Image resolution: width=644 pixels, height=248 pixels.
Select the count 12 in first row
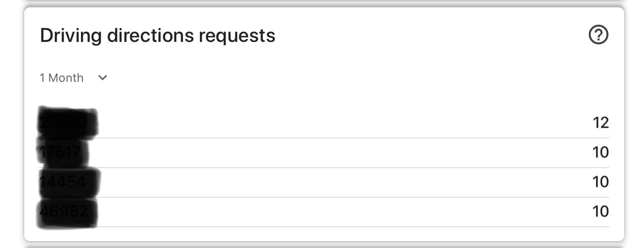click(x=601, y=122)
